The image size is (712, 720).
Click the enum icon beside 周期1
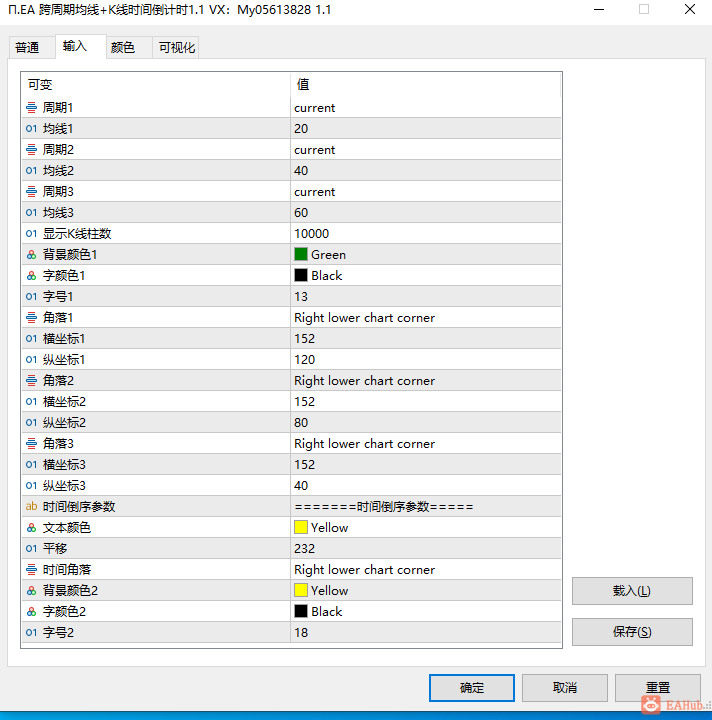click(31, 108)
